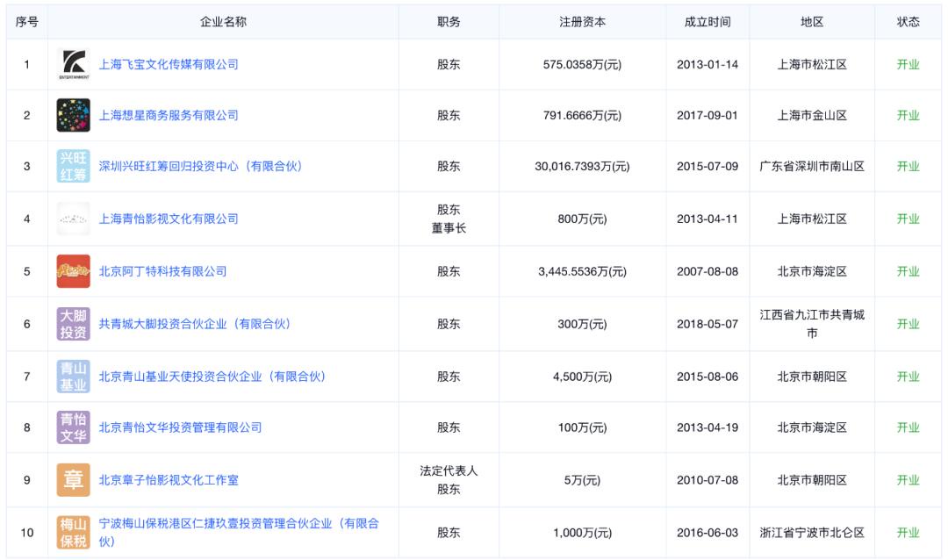Click 上海市金山区 region cell
948x560 pixels.
[812, 116]
